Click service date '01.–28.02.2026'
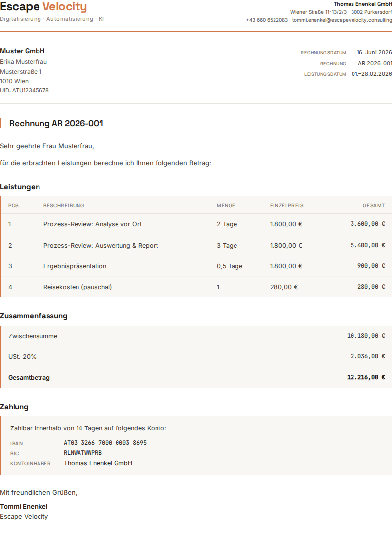 tap(371, 74)
